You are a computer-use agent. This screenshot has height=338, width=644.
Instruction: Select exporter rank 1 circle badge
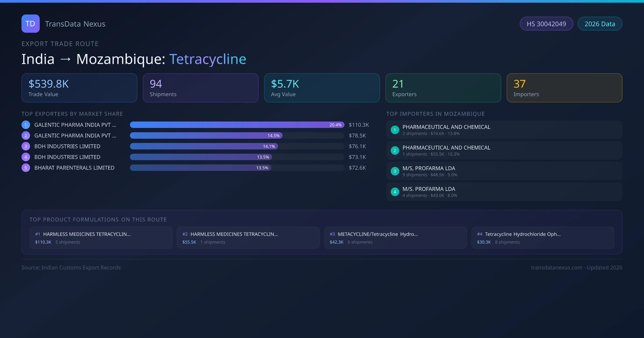click(x=26, y=125)
